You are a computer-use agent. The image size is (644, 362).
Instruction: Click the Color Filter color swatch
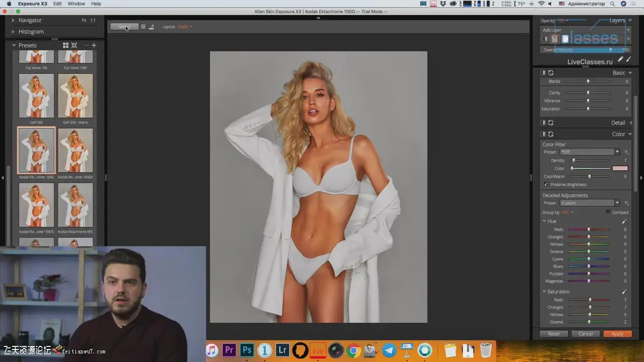click(x=620, y=168)
